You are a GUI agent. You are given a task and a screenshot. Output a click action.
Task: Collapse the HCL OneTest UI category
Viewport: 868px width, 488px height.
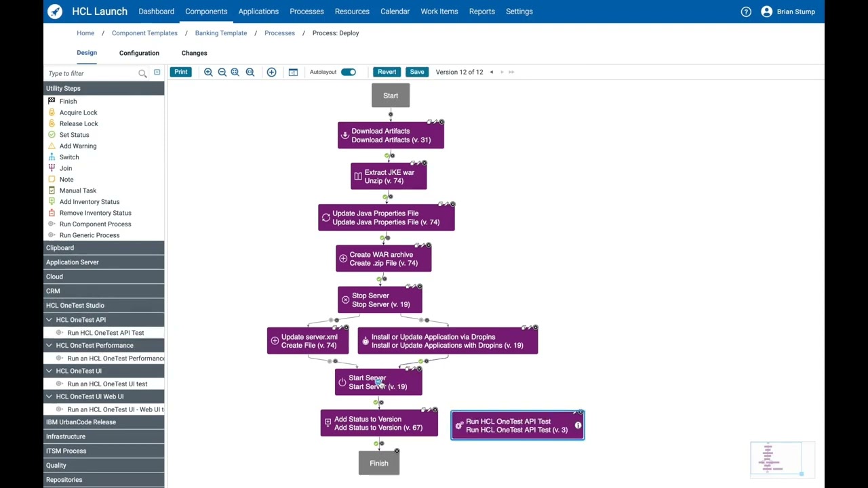pyautogui.click(x=49, y=371)
